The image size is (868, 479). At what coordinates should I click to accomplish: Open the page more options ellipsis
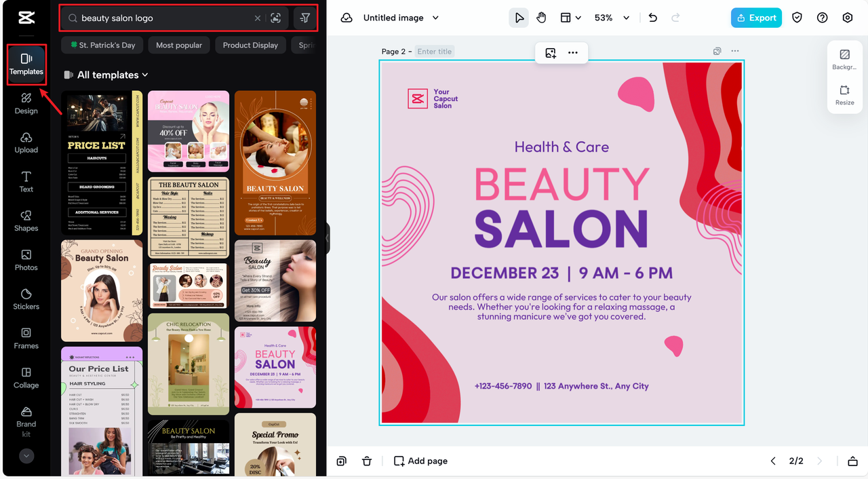[735, 51]
